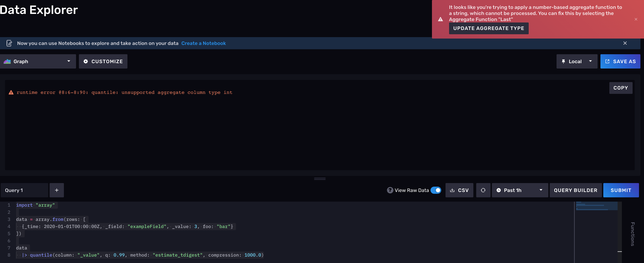Click the "exampleField" string in line 4
644x263 pixels.
147,226
